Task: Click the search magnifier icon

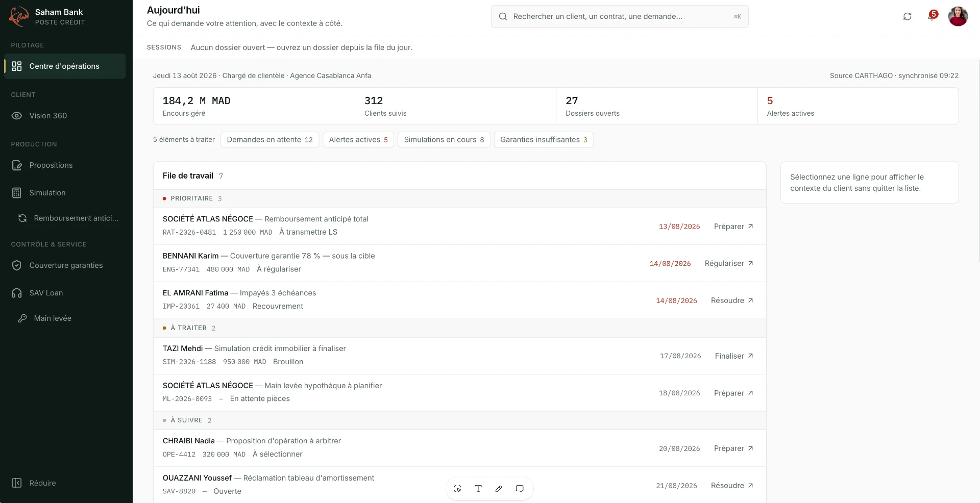Action: [503, 16]
